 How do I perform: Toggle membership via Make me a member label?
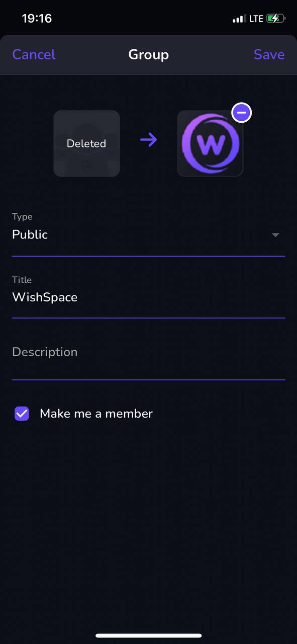pyautogui.click(x=96, y=414)
